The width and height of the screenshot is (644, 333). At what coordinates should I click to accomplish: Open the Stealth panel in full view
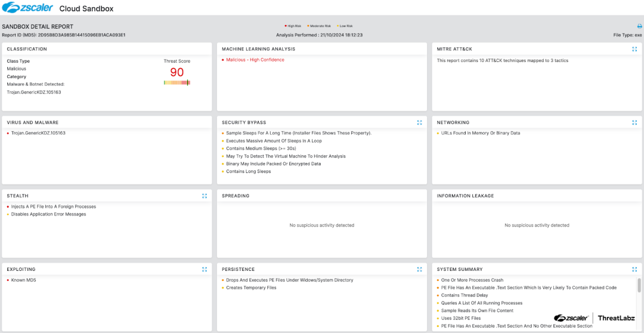205,196
